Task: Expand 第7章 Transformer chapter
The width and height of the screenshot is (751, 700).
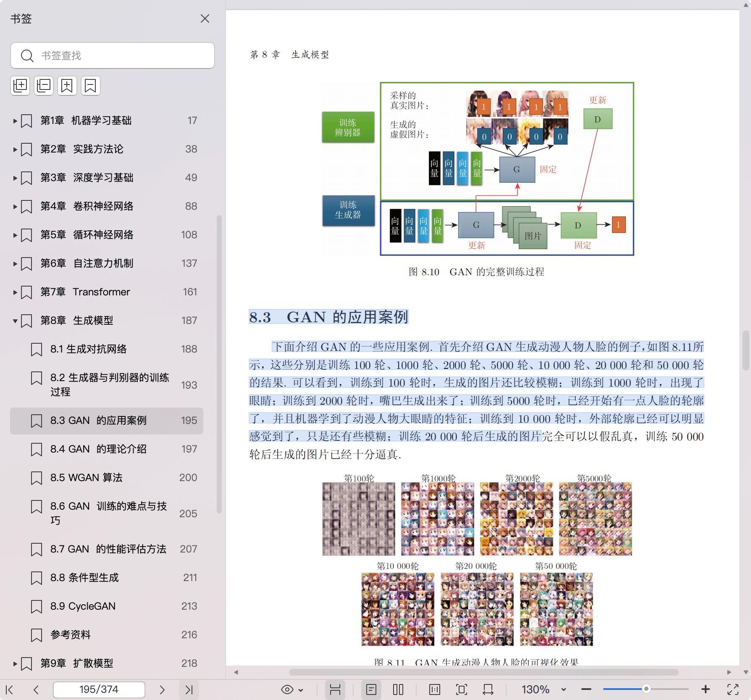Action: [x=15, y=292]
